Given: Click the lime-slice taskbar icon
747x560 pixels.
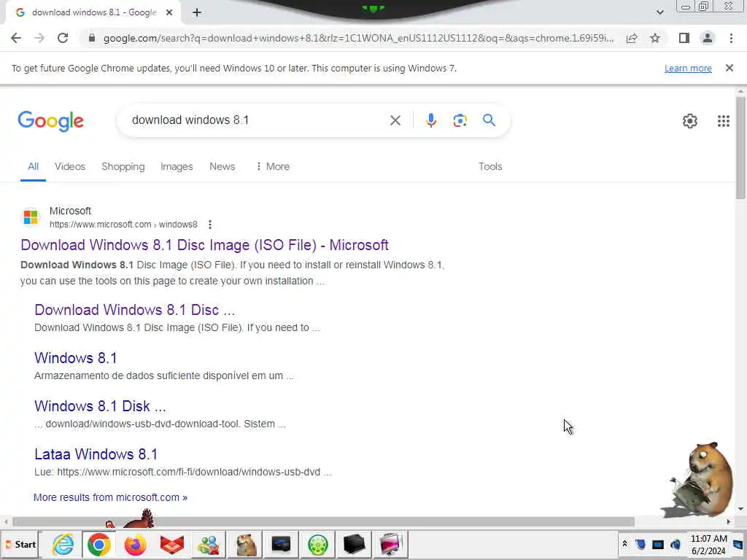Looking at the screenshot, I should coord(318,544).
